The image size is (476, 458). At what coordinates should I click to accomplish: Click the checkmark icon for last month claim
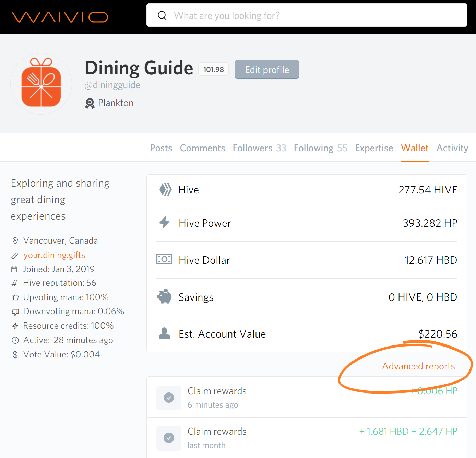click(169, 438)
